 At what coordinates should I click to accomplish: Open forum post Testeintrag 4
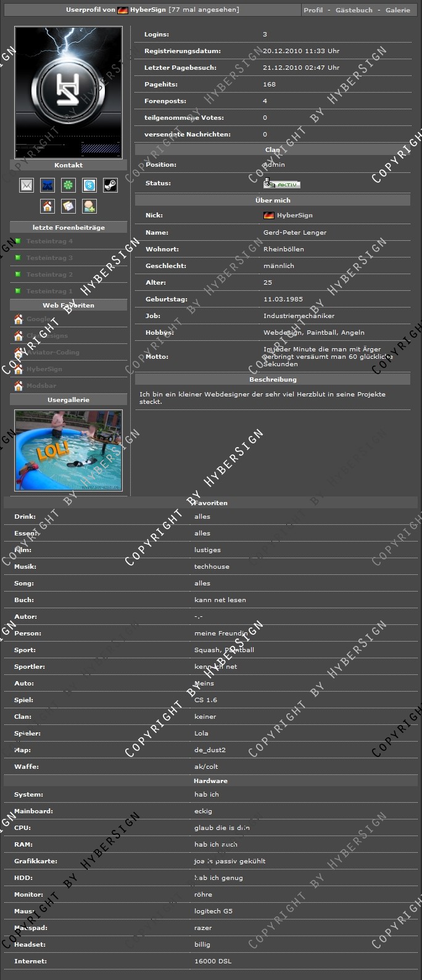click(49, 241)
